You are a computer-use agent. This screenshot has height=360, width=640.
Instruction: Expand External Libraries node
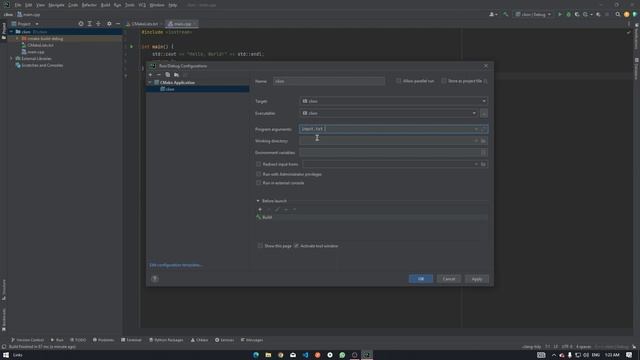[x=11, y=58]
